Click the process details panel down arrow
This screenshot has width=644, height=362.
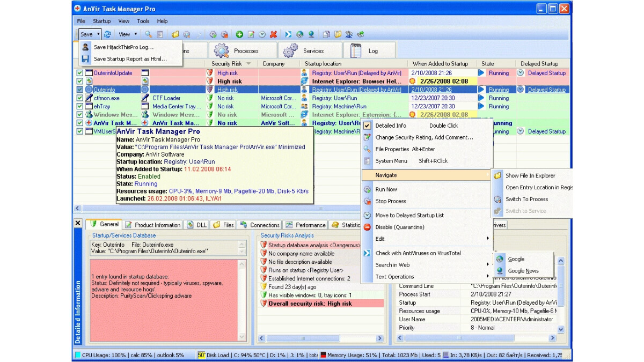(x=561, y=329)
